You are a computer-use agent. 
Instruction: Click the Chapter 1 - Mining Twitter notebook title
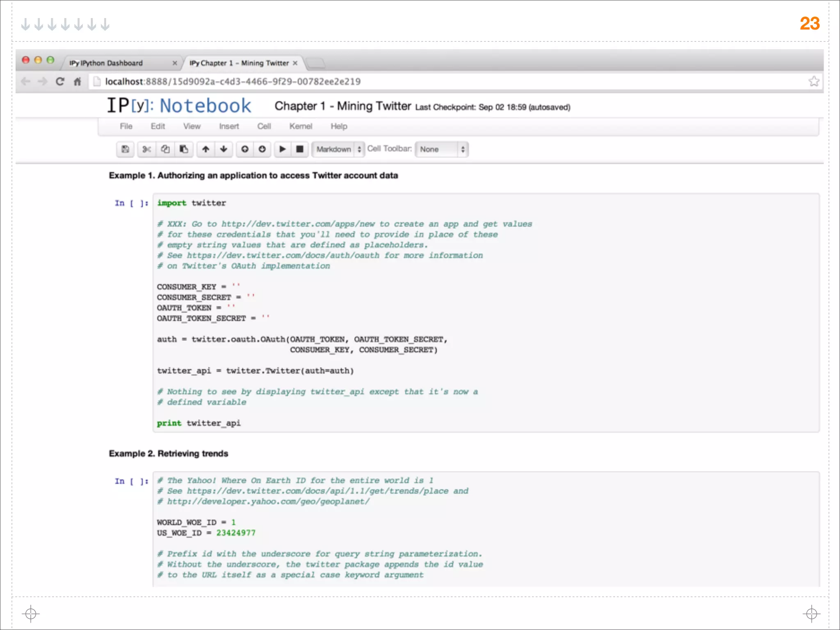coord(342,106)
